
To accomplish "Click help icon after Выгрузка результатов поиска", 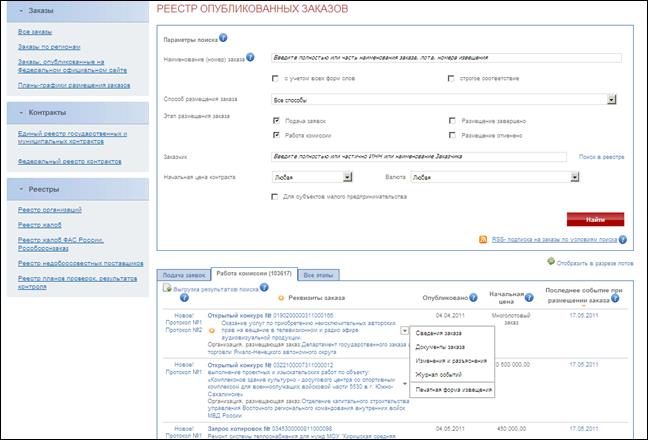I will (x=264, y=287).
